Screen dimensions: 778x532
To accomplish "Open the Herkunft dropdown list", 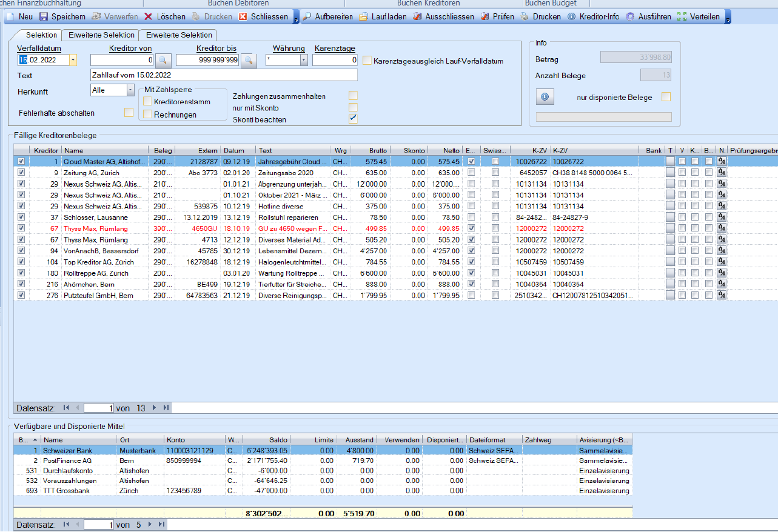I will (130, 90).
